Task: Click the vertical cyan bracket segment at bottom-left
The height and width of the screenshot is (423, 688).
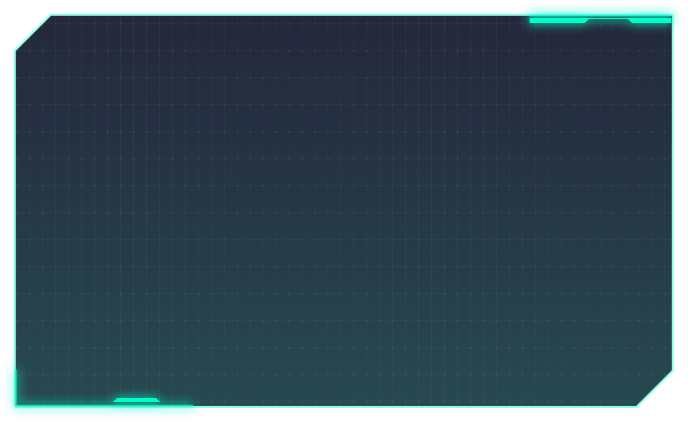Action: [x=10, y=383]
